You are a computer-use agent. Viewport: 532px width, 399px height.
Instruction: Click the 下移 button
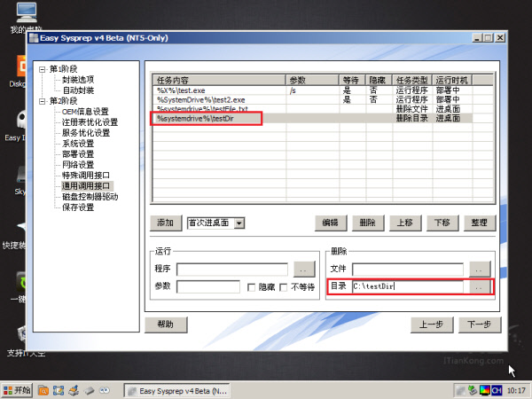(x=442, y=223)
